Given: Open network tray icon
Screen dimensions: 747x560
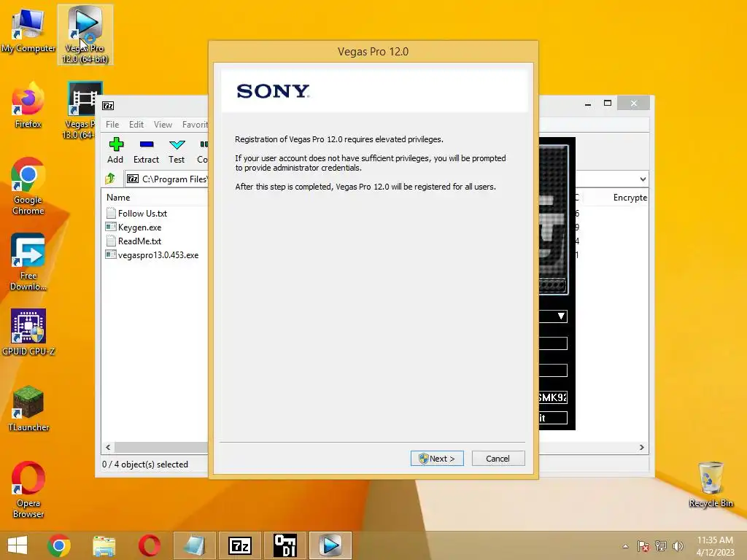Looking at the screenshot, I should click(x=661, y=546).
